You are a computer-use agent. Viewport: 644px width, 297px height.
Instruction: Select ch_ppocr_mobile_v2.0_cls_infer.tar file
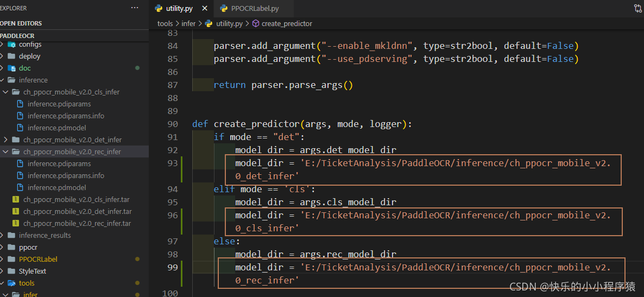(x=77, y=200)
